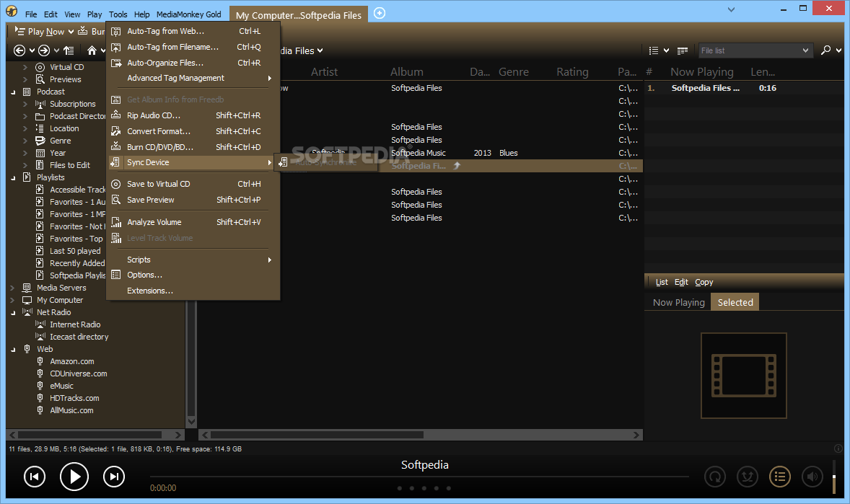
Task: Go forward with the right arrow button
Action: [x=44, y=50]
